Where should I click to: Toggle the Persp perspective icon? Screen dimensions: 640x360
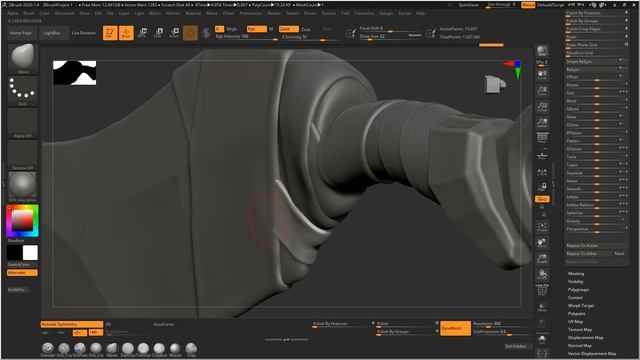coord(542,138)
